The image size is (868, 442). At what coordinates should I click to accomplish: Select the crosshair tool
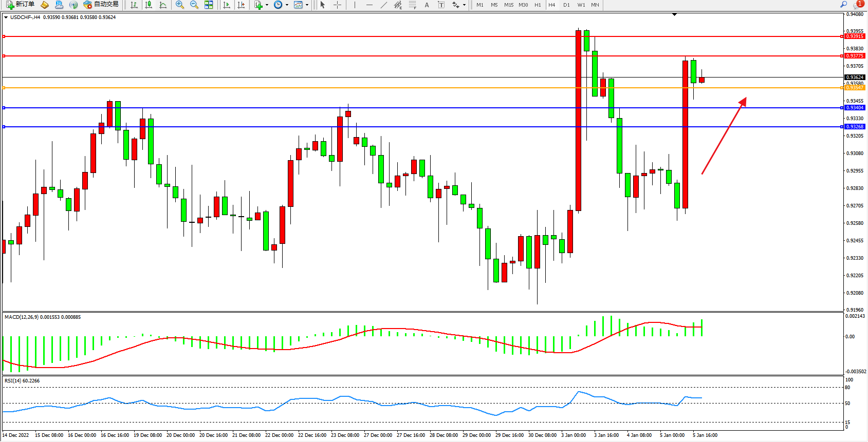click(337, 5)
